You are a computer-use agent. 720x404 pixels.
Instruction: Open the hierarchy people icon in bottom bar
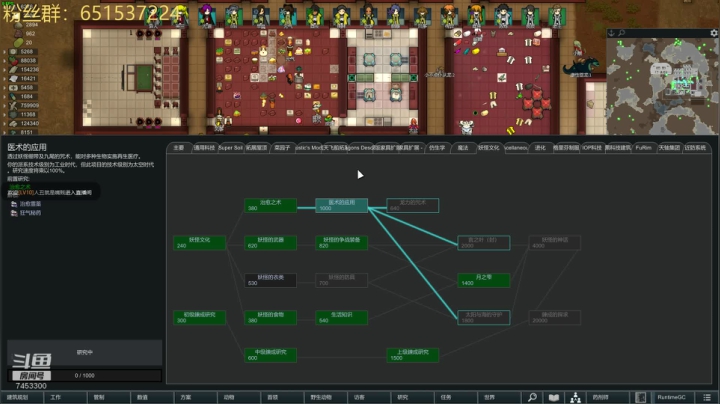[x=575, y=398]
